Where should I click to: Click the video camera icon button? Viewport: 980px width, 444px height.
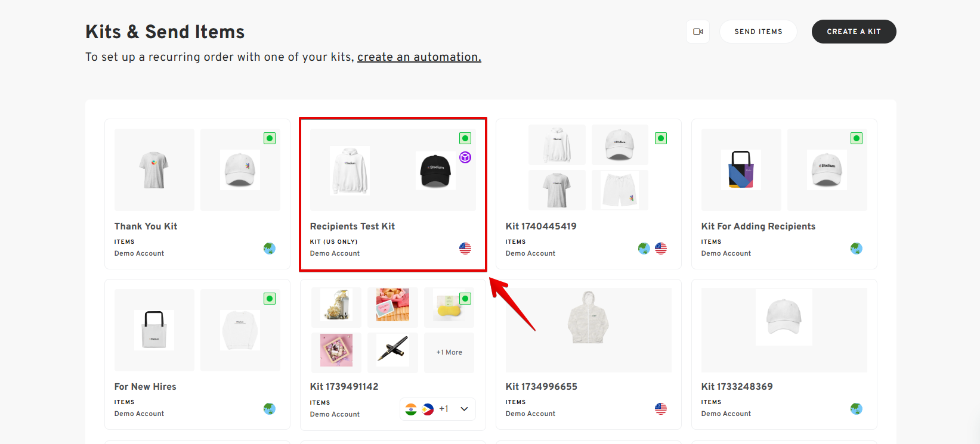(x=698, y=32)
